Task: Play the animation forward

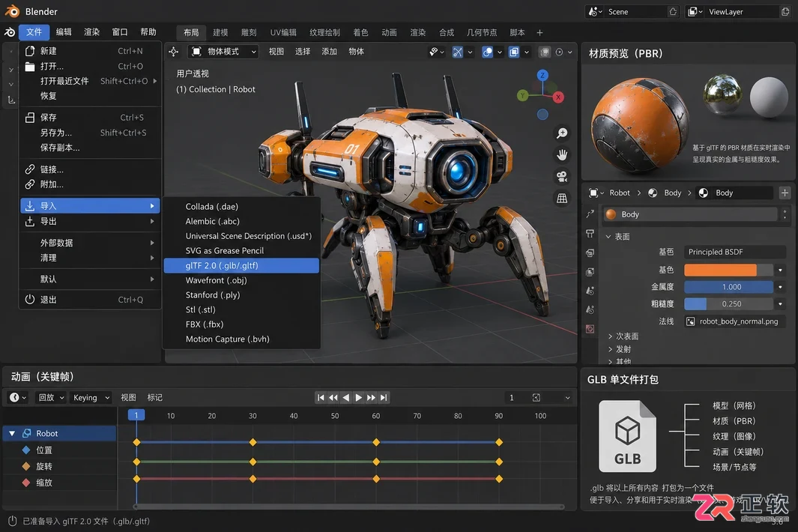Action: tap(359, 398)
